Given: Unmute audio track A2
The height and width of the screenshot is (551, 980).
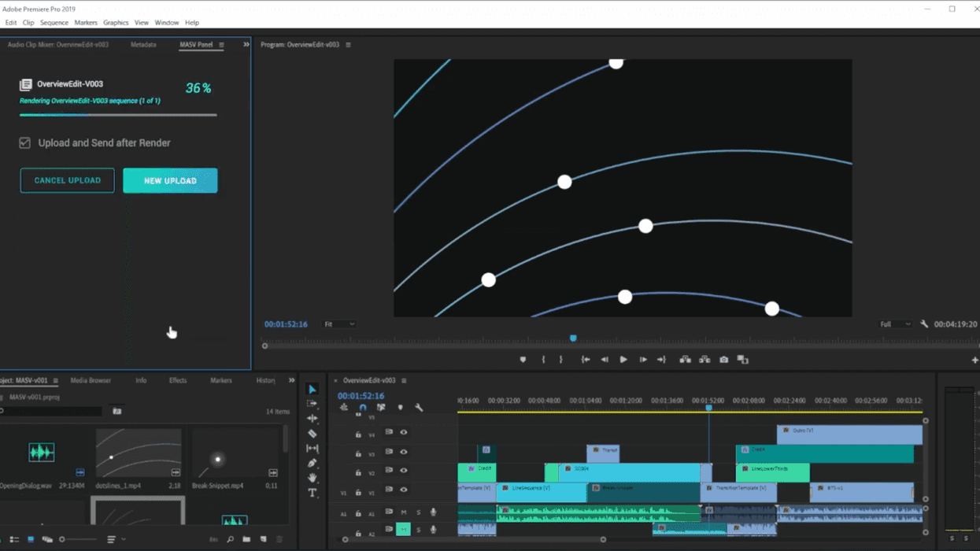Looking at the screenshot, I should [x=403, y=529].
